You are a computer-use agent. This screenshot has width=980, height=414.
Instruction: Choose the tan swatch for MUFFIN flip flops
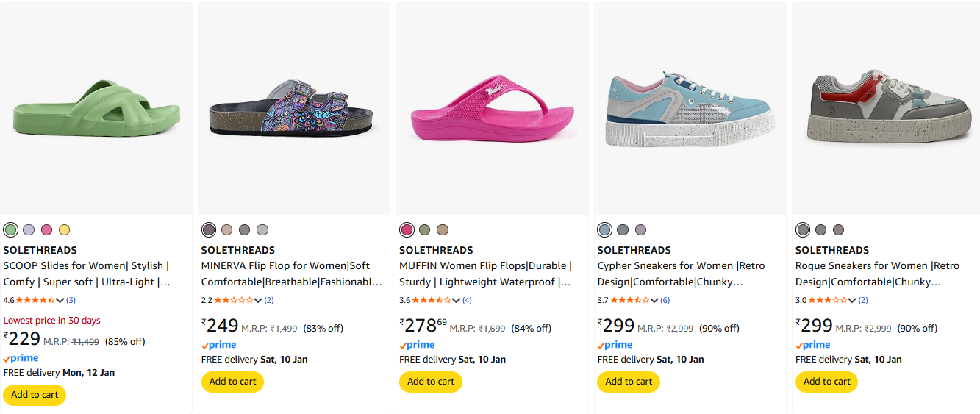(443, 229)
